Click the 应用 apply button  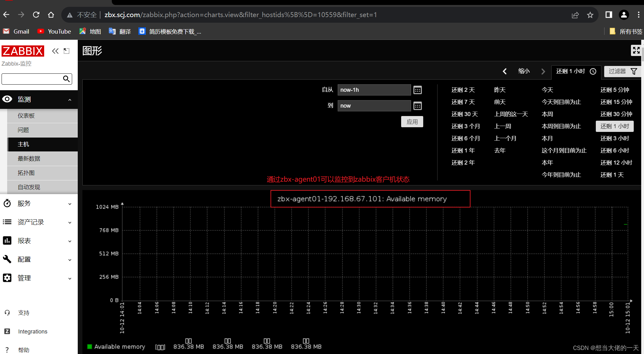[412, 122]
